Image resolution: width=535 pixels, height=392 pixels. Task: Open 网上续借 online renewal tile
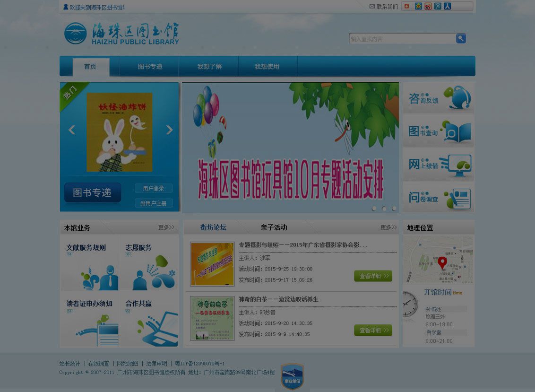439,164
